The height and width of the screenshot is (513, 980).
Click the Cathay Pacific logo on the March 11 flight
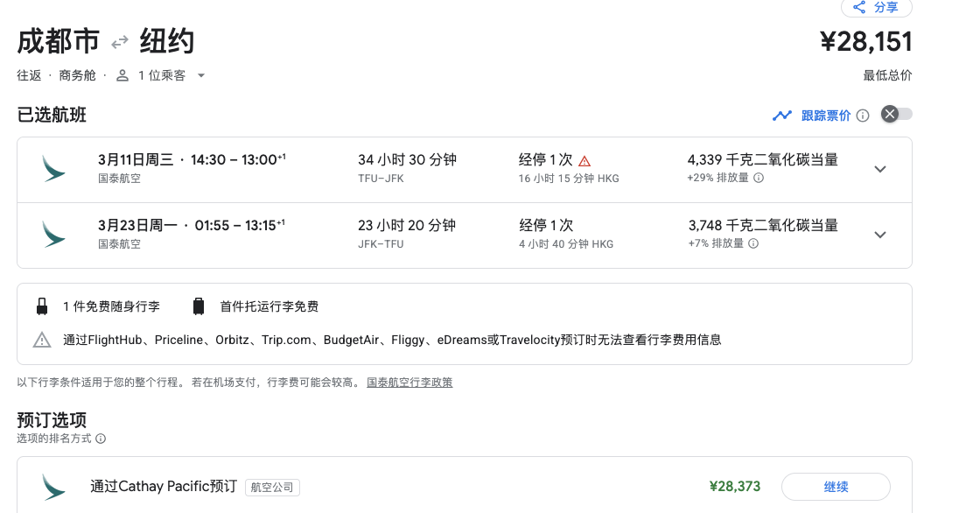(x=54, y=168)
